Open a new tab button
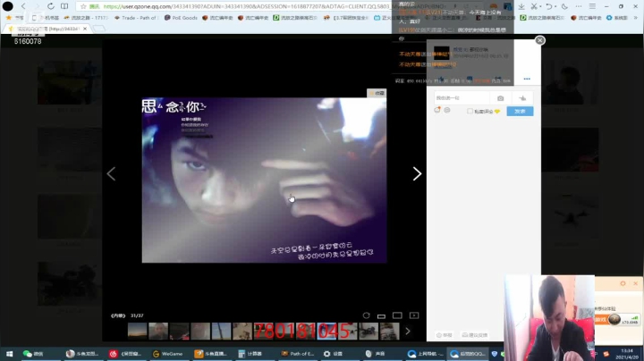The image size is (644, 361). pyautogui.click(x=98, y=29)
